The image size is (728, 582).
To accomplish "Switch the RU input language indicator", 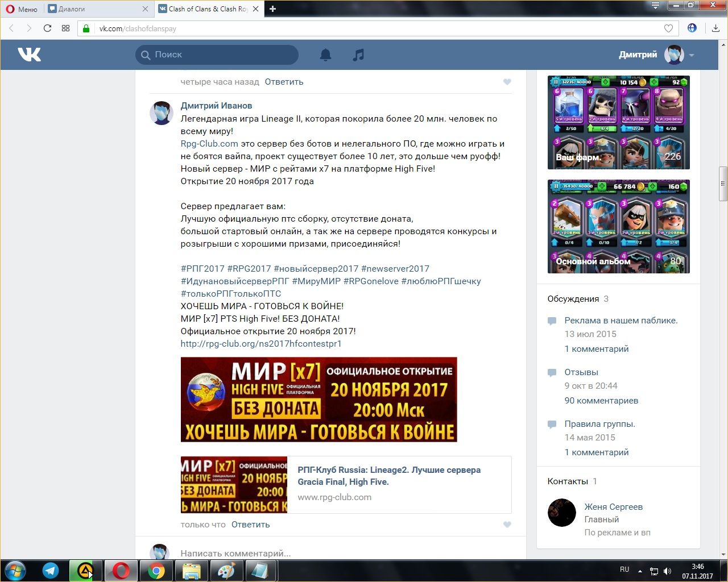I will [624, 569].
